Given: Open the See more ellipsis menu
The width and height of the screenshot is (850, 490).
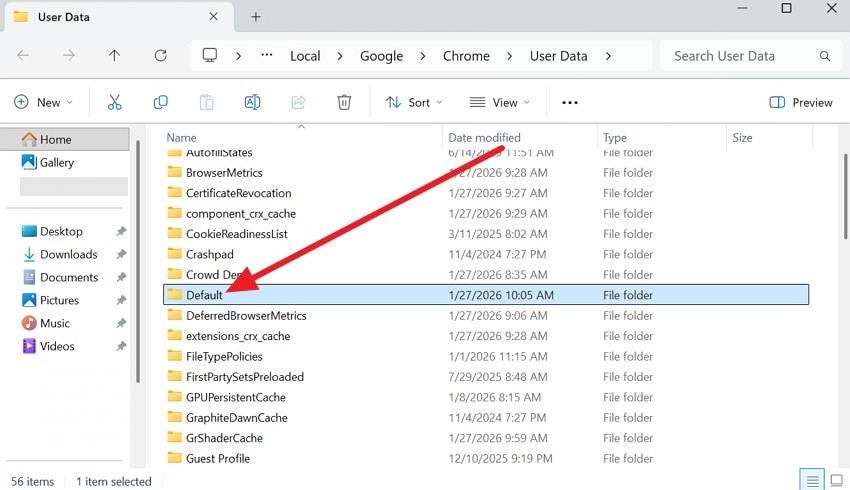Looking at the screenshot, I should (570, 102).
